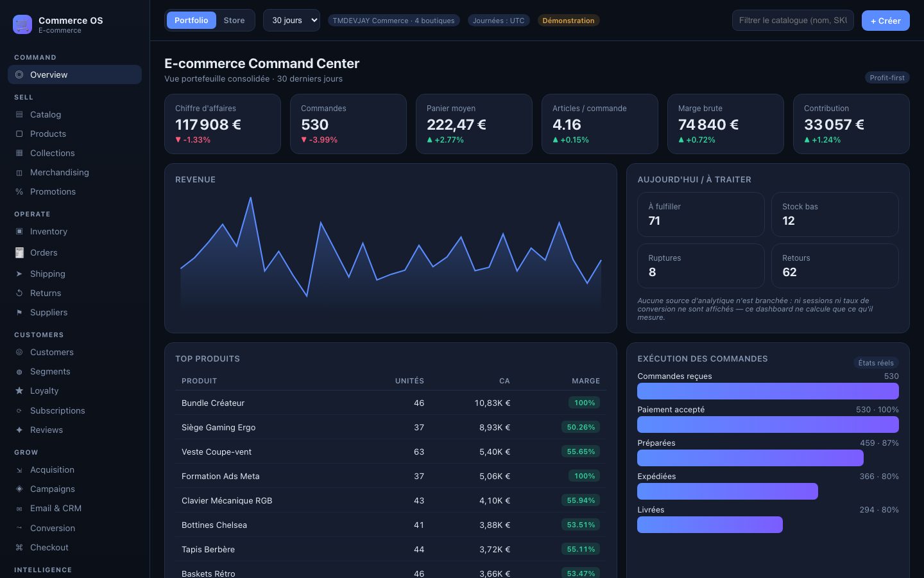Click the Bundle Créateur product row
The height and width of the screenshot is (578, 924).
[391, 403]
